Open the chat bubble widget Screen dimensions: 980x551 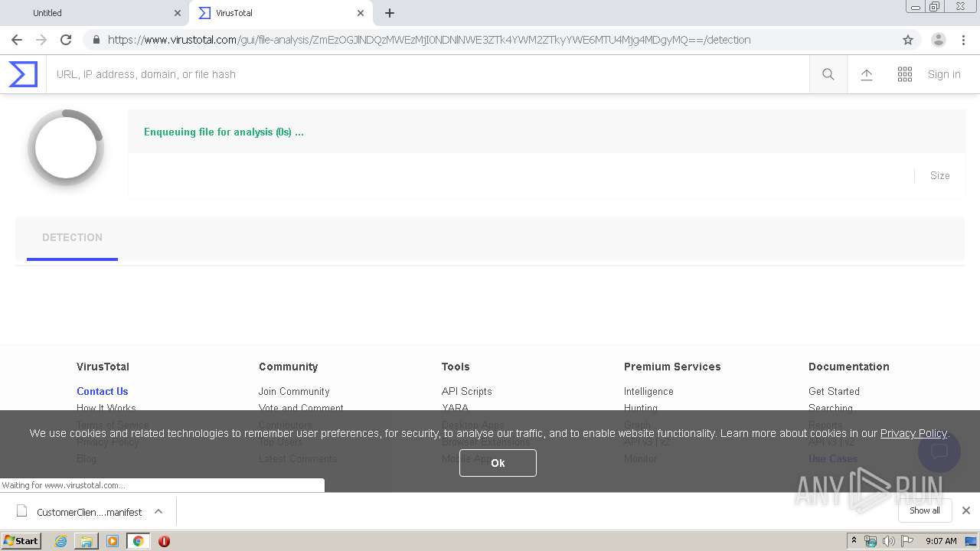939,451
